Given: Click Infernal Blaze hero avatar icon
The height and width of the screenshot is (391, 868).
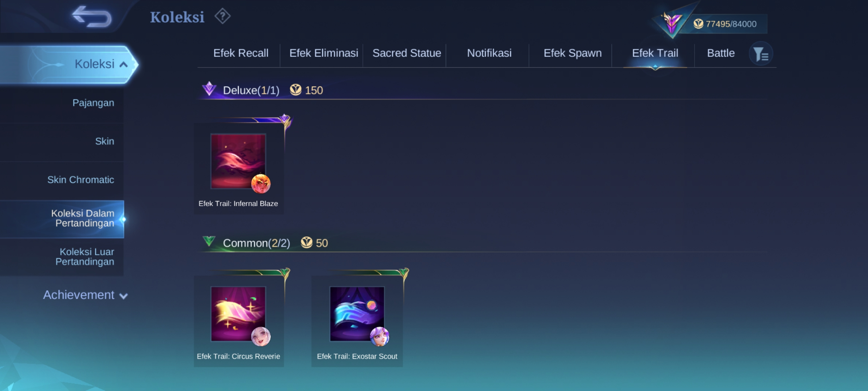Looking at the screenshot, I should [261, 184].
